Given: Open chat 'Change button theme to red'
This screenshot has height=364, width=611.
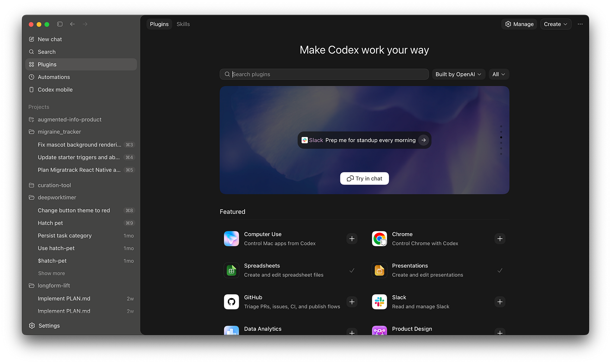Looking at the screenshot, I should pyautogui.click(x=81, y=211).
